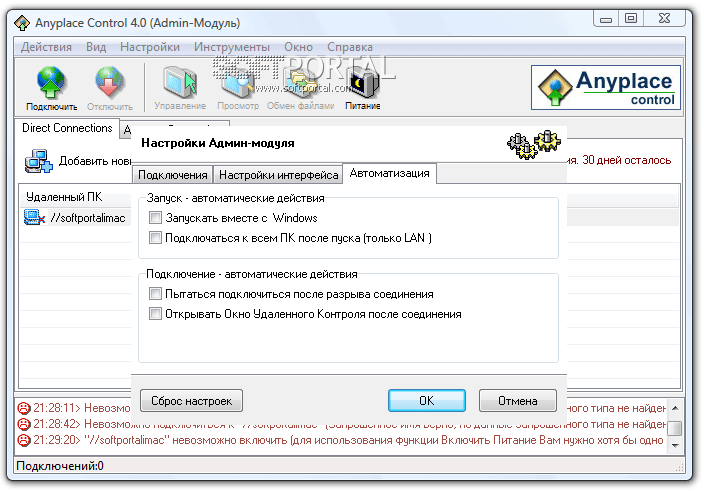704x493 pixels.
Task: Click the 21:28:11 log message text
Action: 82,408
